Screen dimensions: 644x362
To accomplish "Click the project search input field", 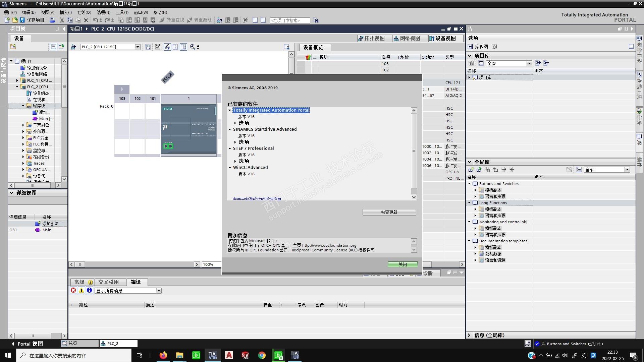I will tap(290, 20).
